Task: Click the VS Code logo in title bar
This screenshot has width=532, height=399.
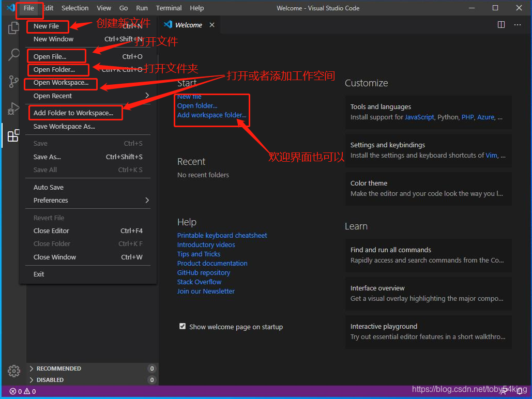Action: coord(11,7)
